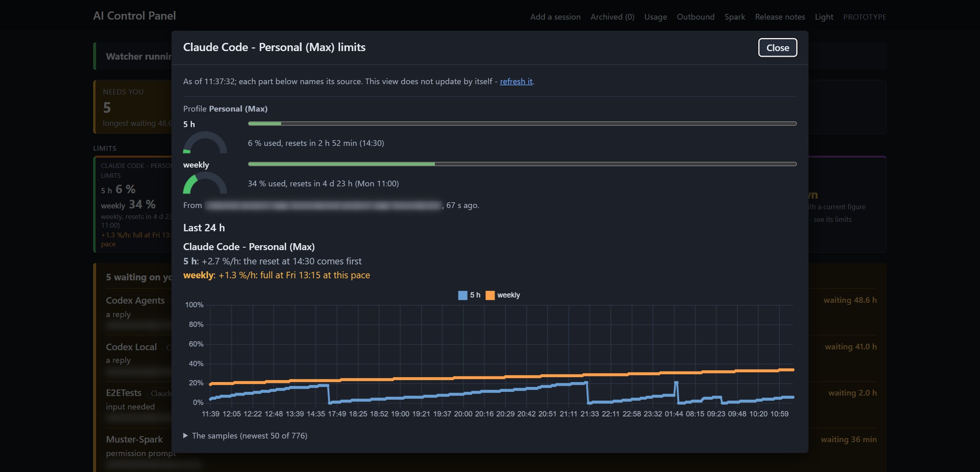This screenshot has width=980, height=472.
Task: Open the Archived (0) page
Action: (612, 17)
